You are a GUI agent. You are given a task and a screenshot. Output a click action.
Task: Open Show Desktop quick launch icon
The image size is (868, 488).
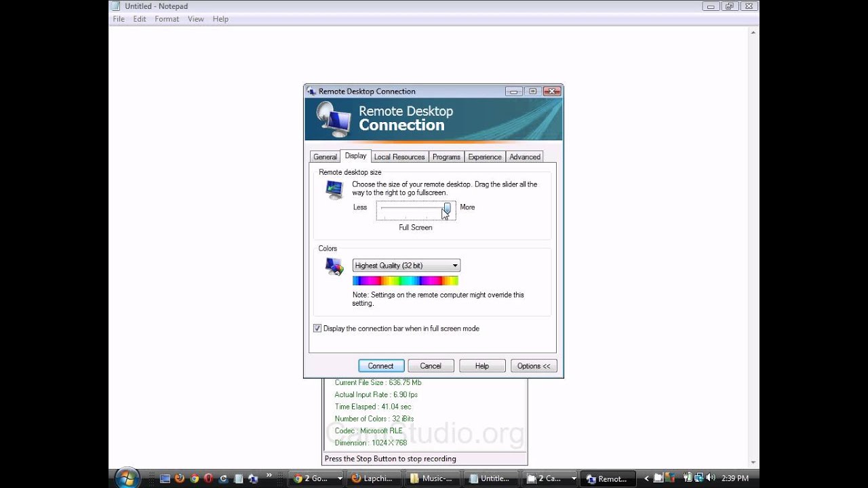coord(165,479)
